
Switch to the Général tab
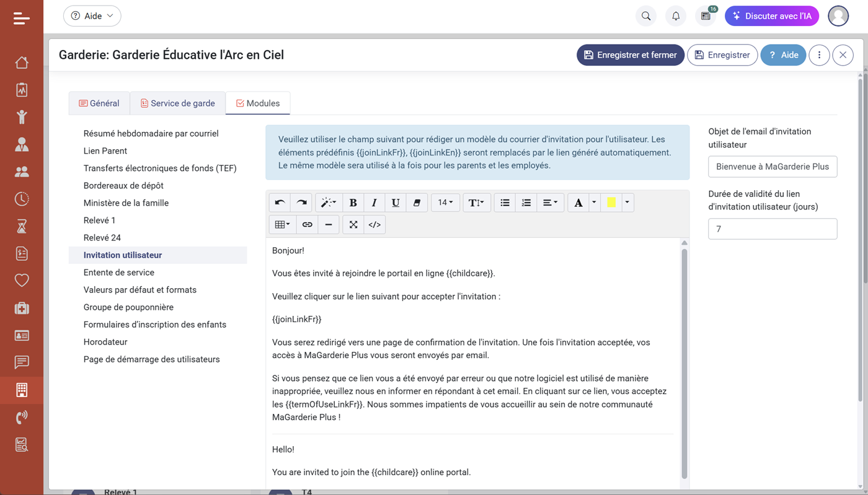click(99, 103)
